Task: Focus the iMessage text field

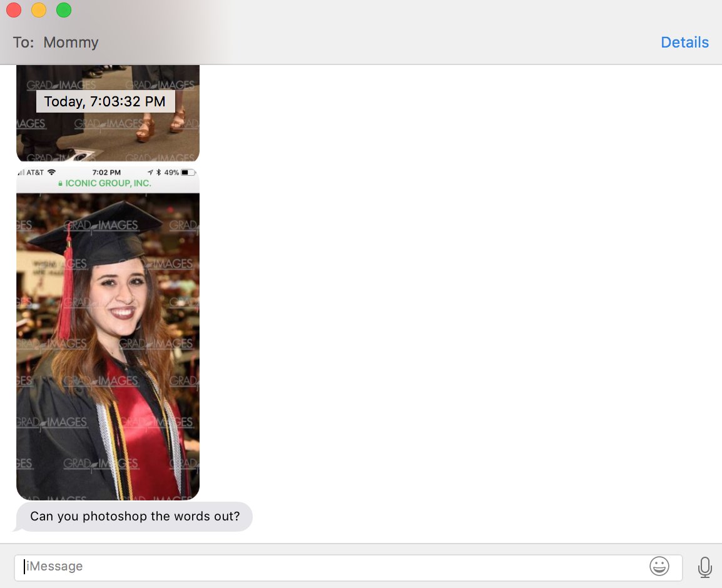Action: click(x=348, y=567)
